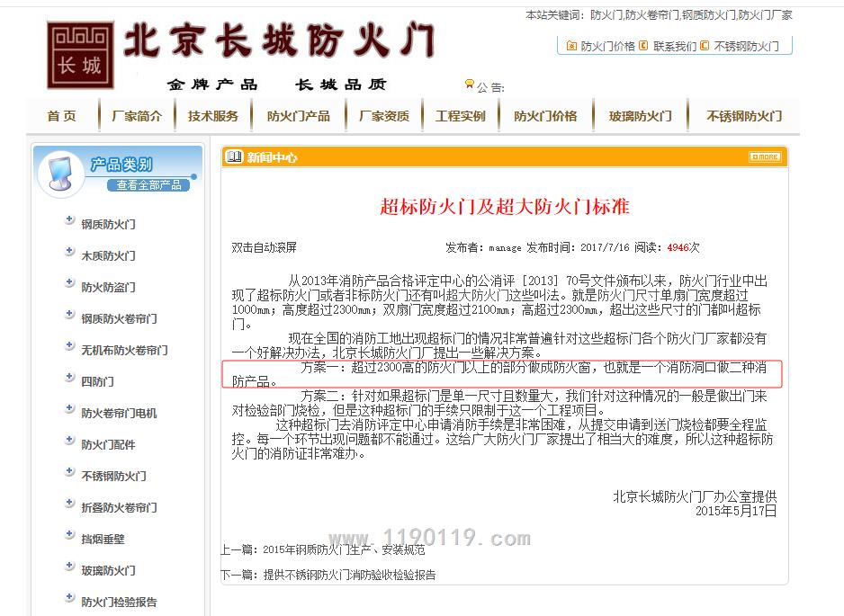Click the plus bullet beside 钢质防火卷帘门

[x=69, y=314]
